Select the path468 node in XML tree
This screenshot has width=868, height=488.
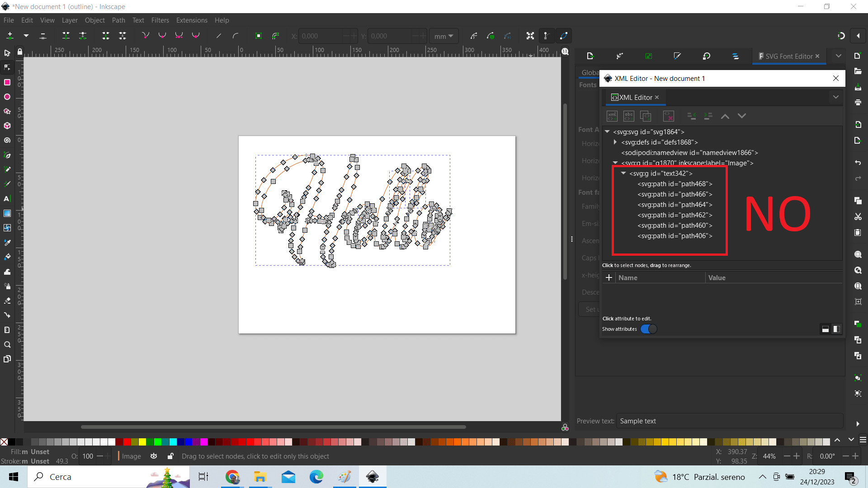point(675,184)
